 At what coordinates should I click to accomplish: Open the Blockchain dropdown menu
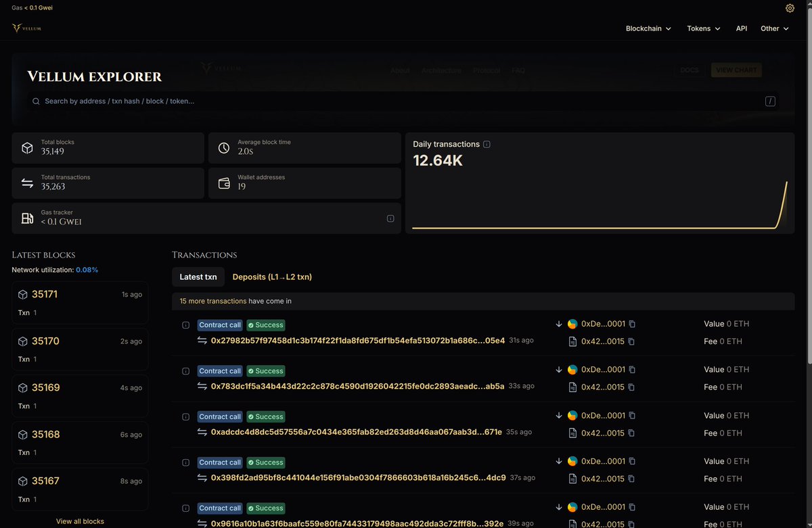(x=648, y=28)
